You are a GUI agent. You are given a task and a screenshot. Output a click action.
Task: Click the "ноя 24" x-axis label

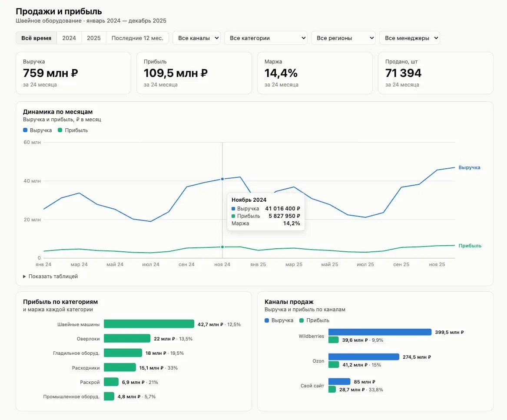coord(222,264)
